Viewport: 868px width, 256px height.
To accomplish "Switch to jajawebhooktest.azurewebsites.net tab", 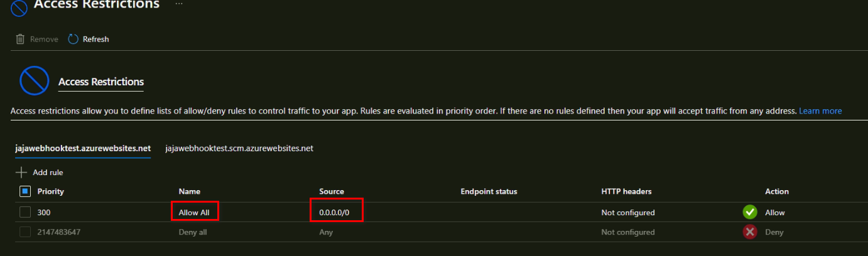I will click(83, 149).
